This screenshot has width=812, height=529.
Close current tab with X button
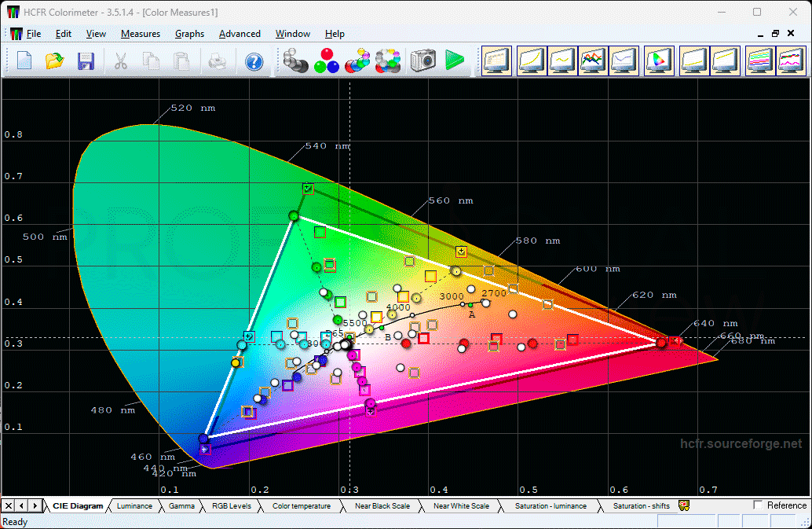(x=9, y=505)
